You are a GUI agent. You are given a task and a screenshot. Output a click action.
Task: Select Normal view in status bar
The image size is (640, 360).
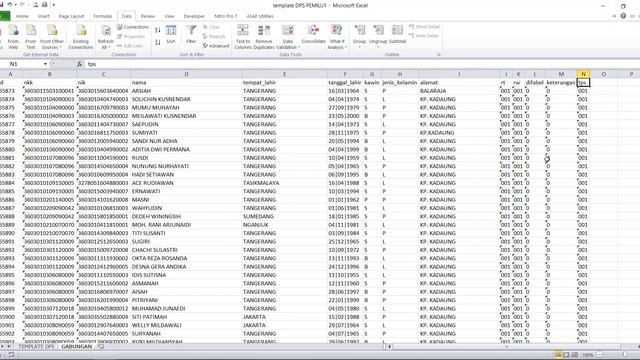pyautogui.click(x=558, y=355)
